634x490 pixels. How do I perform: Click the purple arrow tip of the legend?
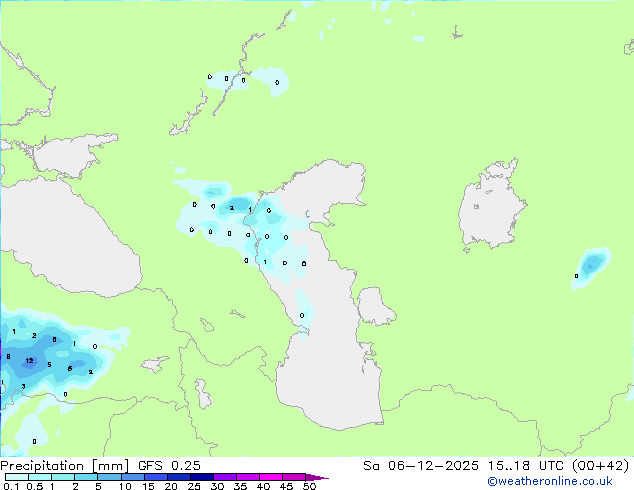coord(317,478)
